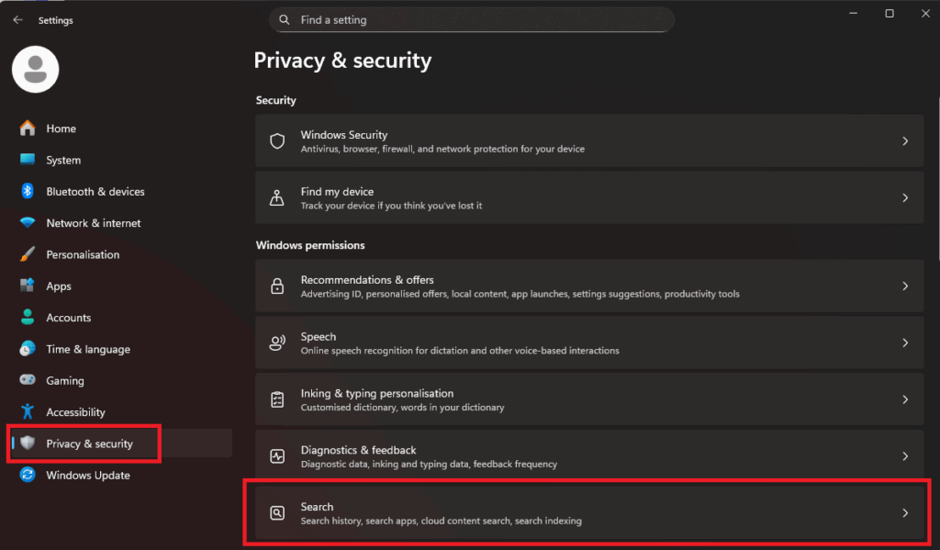Go back using the arrow button
Screen dimensions: 940x550
point(18,20)
